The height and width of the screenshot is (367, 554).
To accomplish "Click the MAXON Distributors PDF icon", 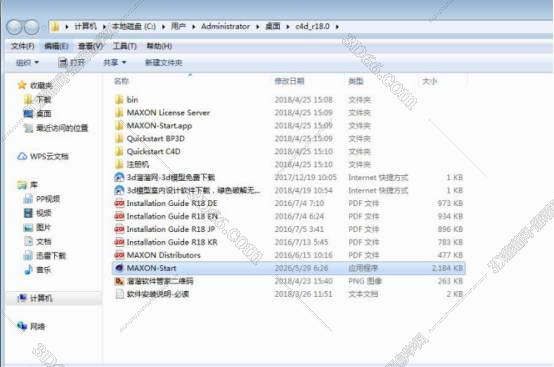I will coord(119,255).
